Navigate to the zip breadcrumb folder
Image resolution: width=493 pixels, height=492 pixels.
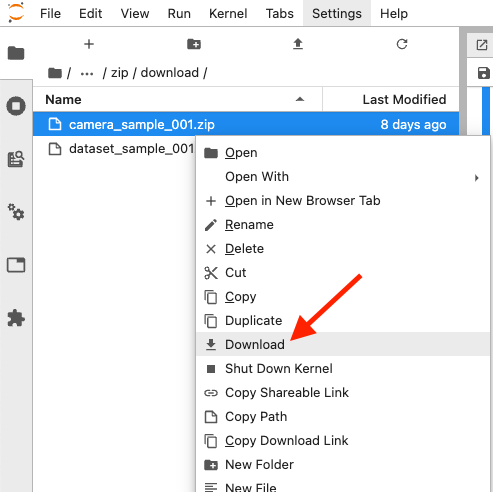click(119, 73)
